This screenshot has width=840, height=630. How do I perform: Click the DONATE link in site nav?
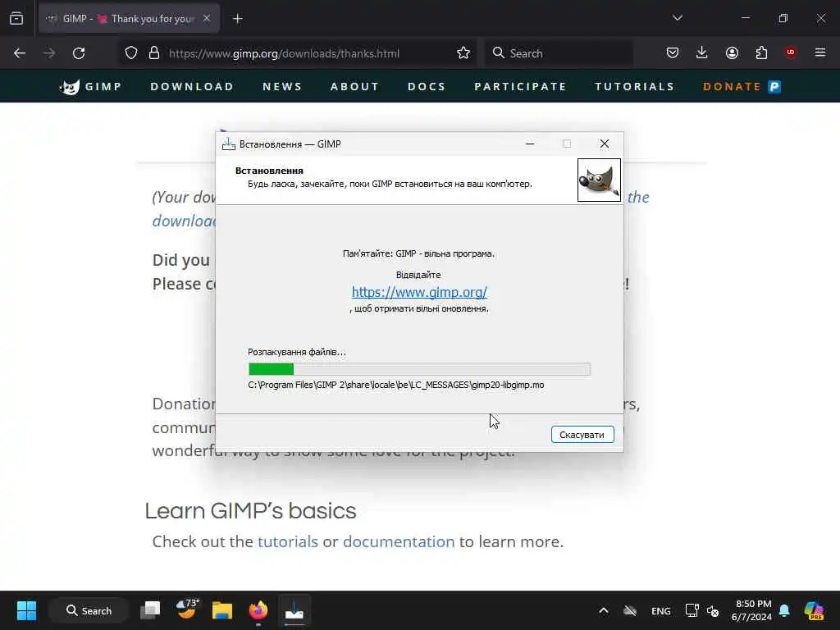coord(732,87)
